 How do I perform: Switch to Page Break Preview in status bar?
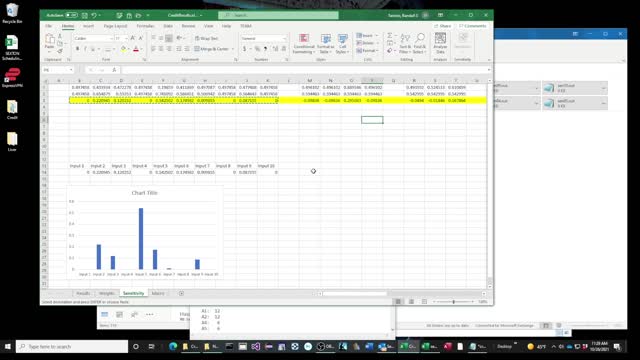click(424, 302)
